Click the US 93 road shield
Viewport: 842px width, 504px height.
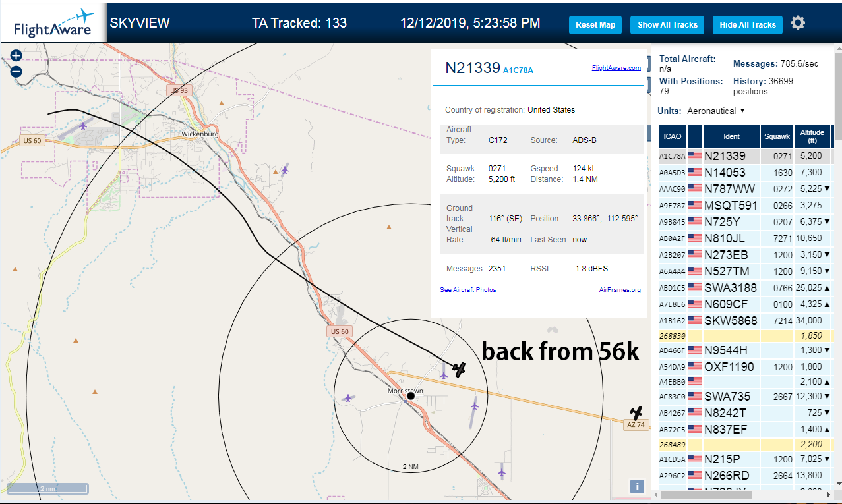click(179, 90)
